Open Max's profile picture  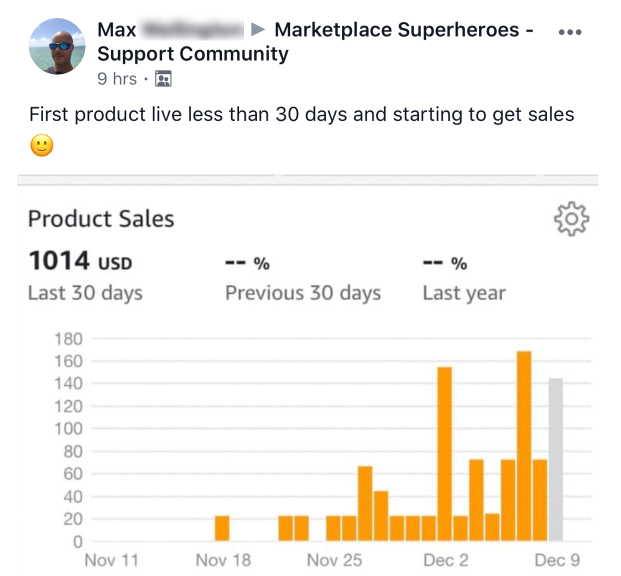pyautogui.click(x=57, y=45)
